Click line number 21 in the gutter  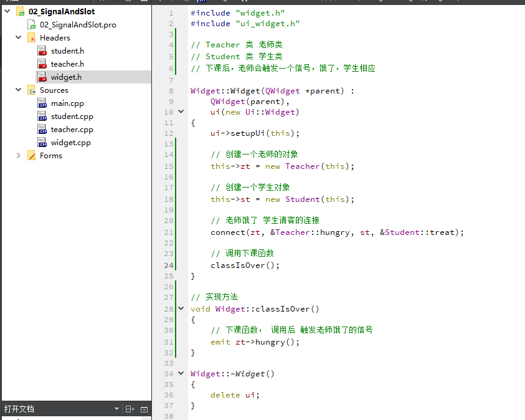pyautogui.click(x=169, y=232)
